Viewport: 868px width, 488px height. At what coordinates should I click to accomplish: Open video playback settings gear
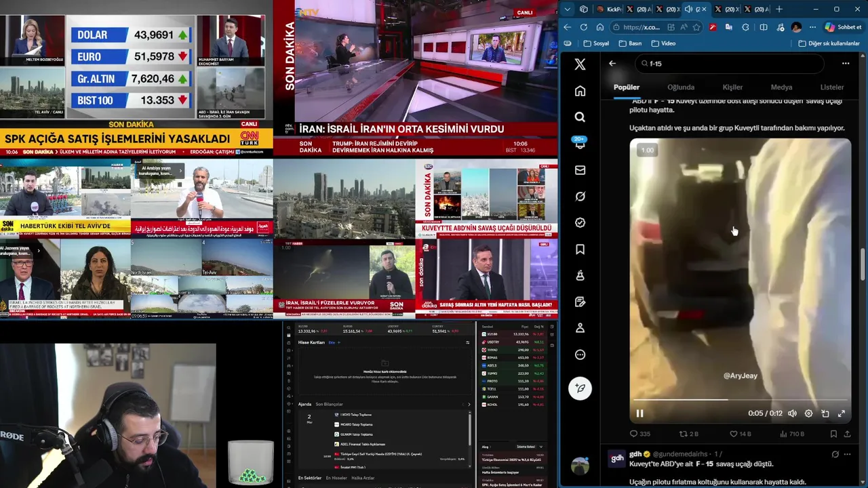coord(808,413)
